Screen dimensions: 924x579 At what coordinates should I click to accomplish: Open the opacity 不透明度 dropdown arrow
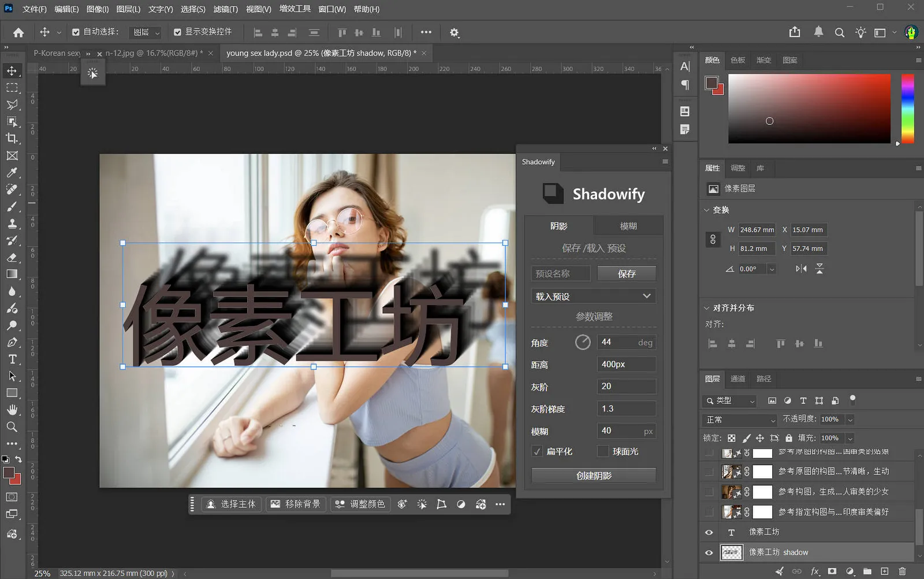pyautogui.click(x=850, y=420)
